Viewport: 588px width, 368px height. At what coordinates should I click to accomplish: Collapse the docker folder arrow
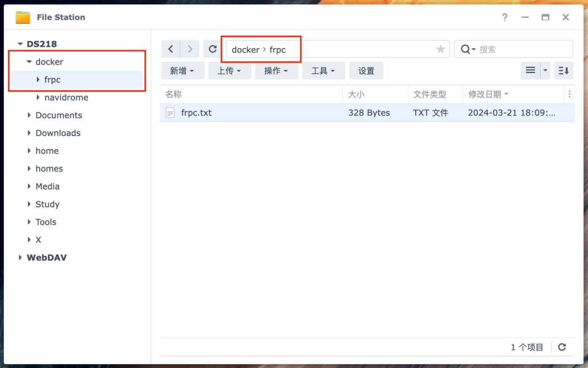pyautogui.click(x=29, y=62)
